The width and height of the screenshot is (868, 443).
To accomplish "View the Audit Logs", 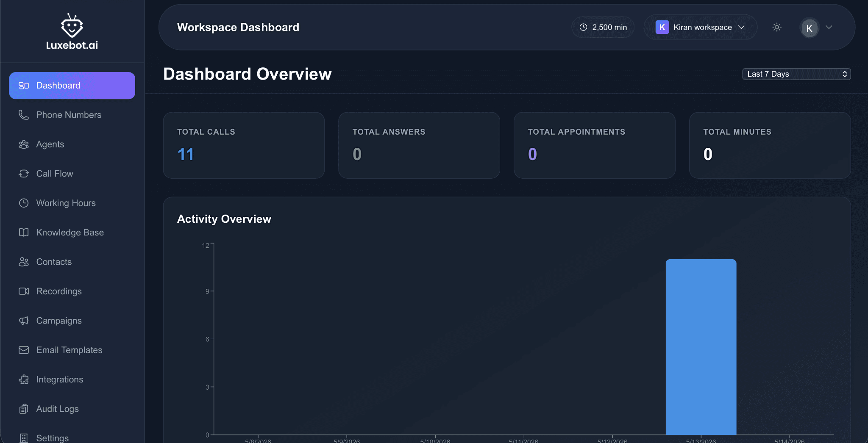I will 72,409.
